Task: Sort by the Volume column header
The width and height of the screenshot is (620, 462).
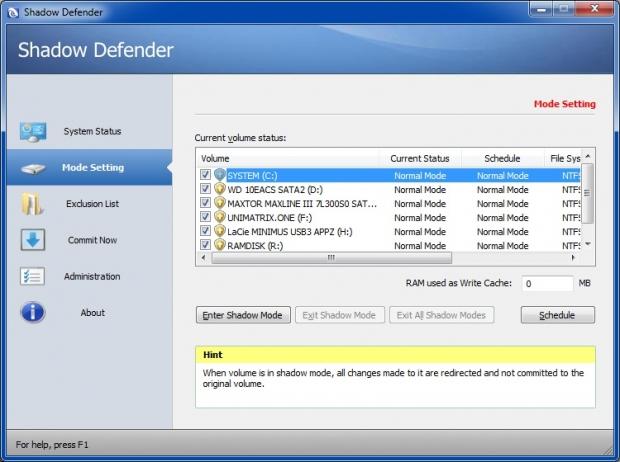Action: (288, 159)
